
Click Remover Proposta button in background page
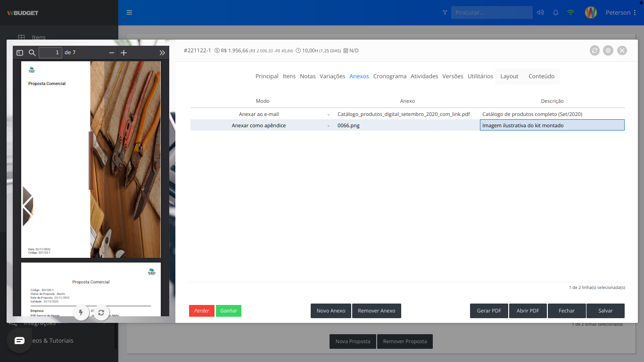click(405, 341)
